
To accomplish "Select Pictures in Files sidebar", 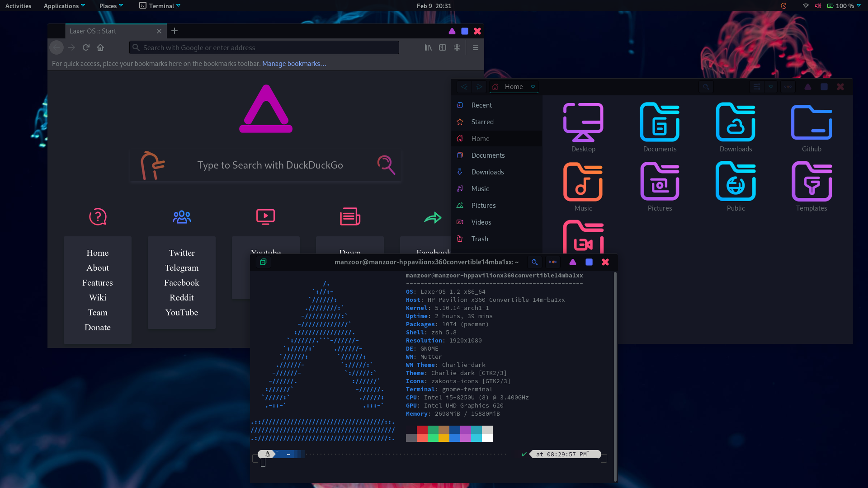I will click(496, 206).
